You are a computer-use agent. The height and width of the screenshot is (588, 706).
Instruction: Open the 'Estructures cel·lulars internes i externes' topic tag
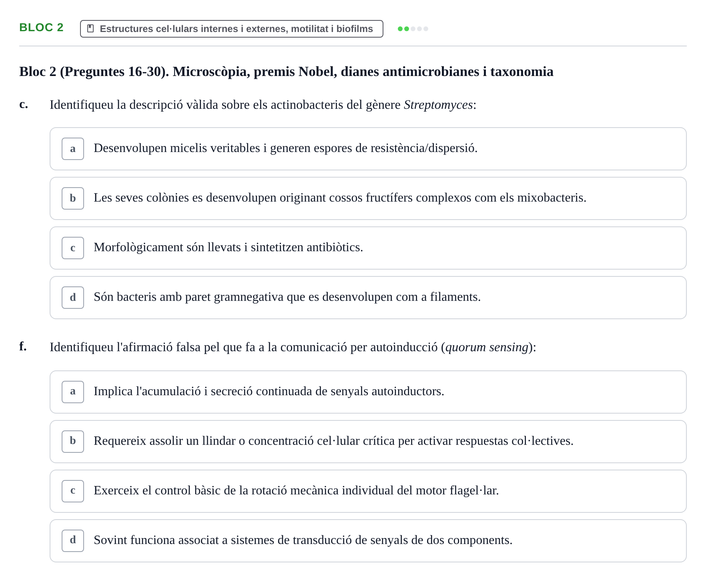tap(231, 29)
